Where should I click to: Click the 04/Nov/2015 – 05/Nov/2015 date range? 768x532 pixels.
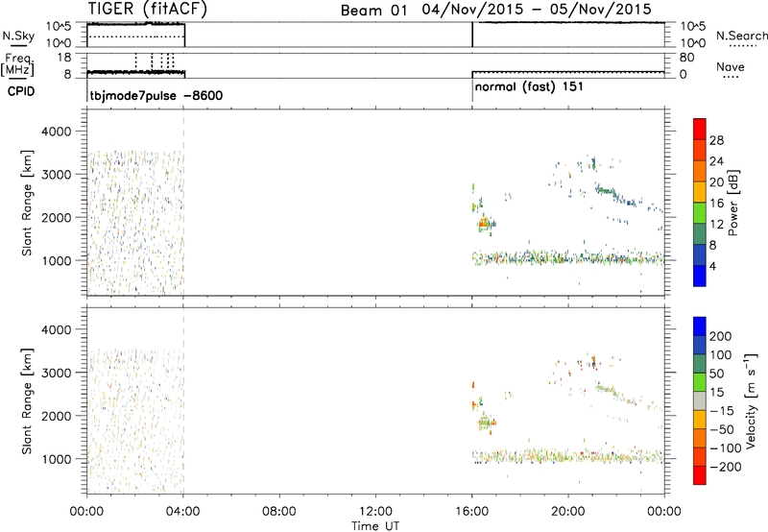pyautogui.click(x=537, y=10)
